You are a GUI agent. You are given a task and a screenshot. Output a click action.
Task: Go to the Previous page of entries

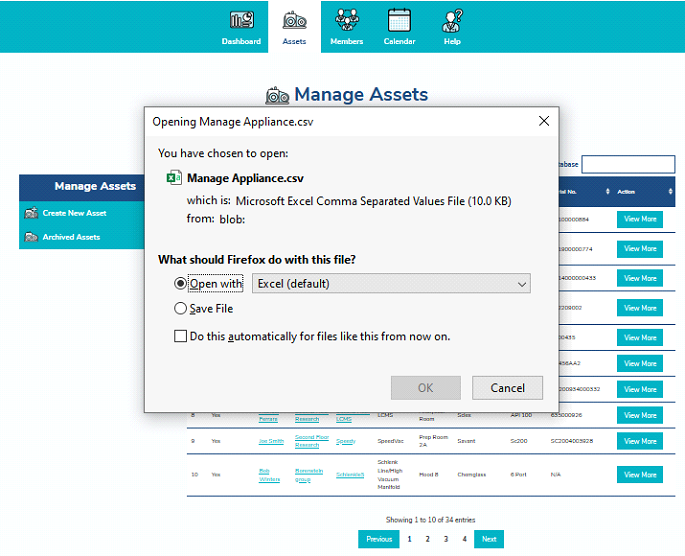pyautogui.click(x=379, y=539)
